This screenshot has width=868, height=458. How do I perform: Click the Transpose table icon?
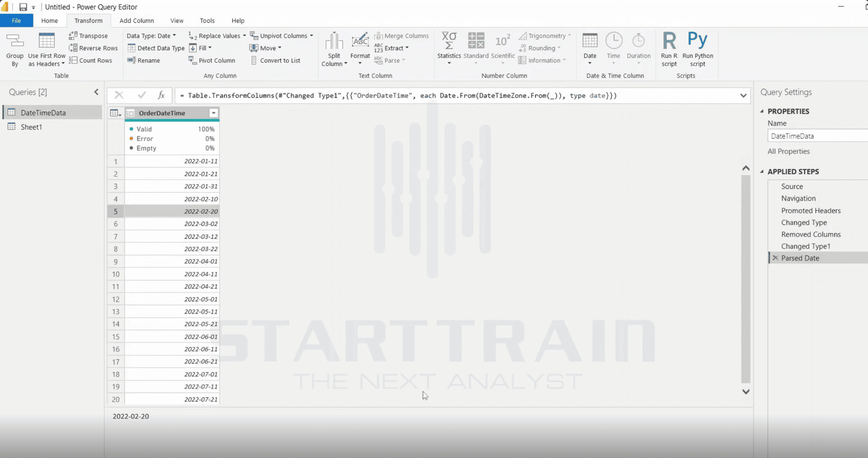(73, 36)
